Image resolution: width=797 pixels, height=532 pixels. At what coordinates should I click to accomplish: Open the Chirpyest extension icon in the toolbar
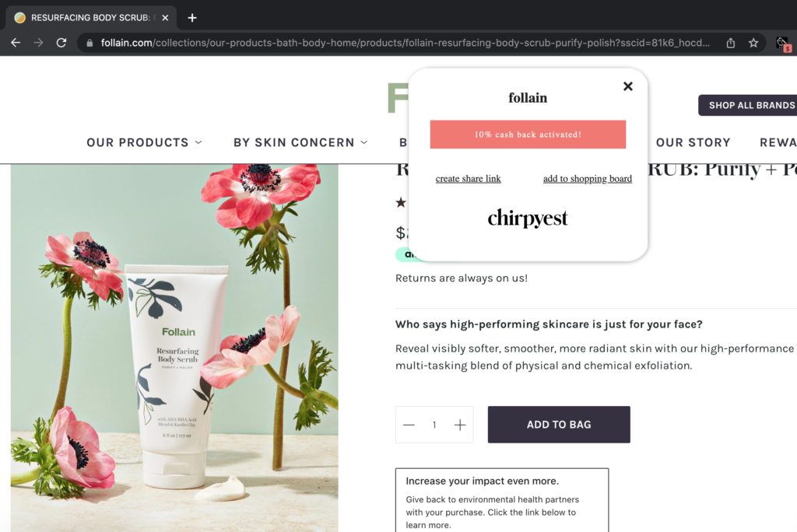coord(783,44)
